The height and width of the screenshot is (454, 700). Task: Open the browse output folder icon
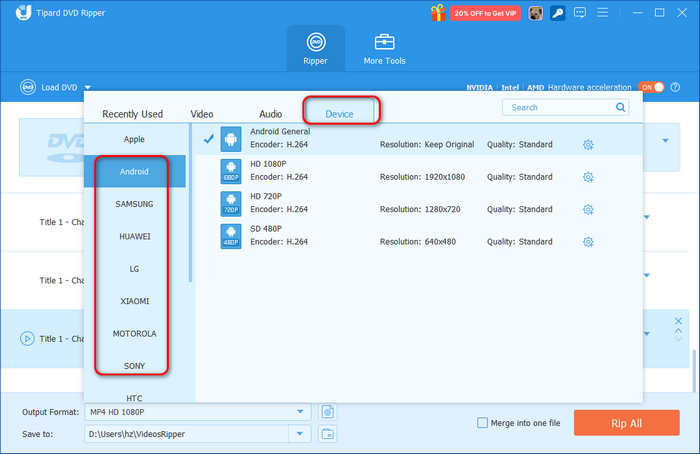click(328, 433)
